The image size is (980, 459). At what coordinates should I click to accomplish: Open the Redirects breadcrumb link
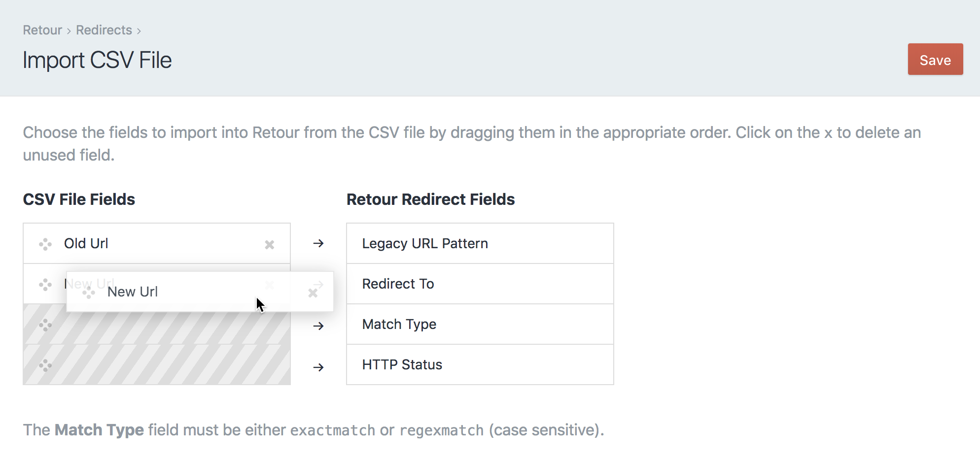tap(104, 30)
